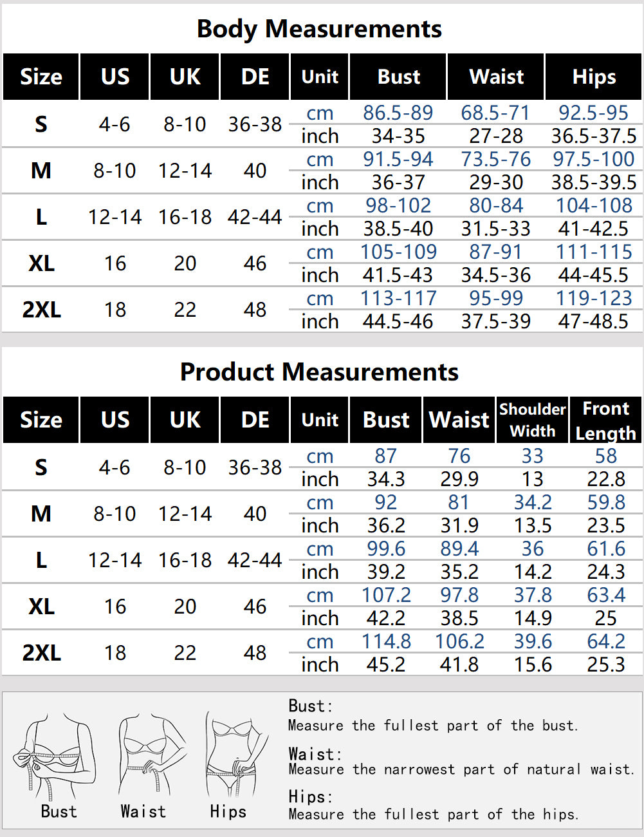Click the 86.5-89 bust cm value
Viewport: 644px width, 837px height.
pyautogui.click(x=398, y=113)
